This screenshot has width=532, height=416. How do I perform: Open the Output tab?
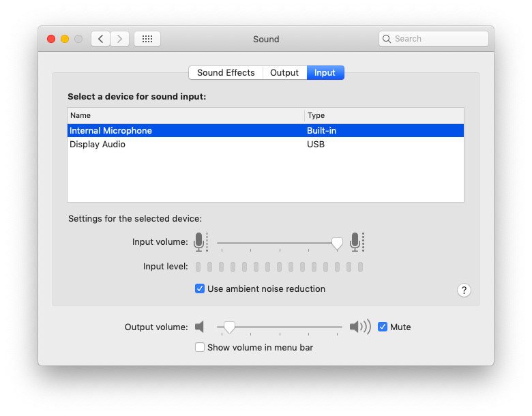[x=284, y=73]
